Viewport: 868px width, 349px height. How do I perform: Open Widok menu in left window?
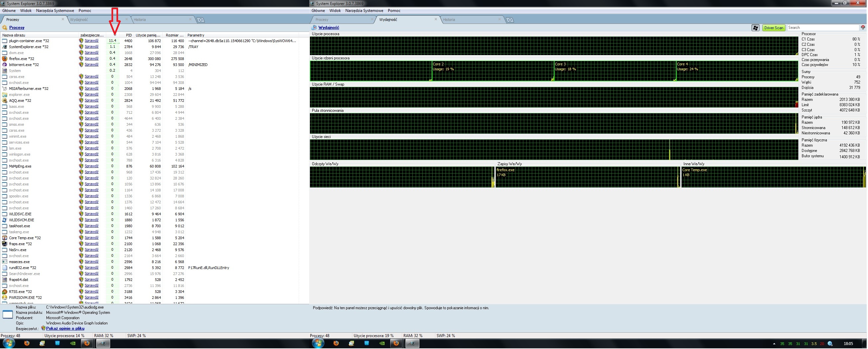click(x=26, y=11)
